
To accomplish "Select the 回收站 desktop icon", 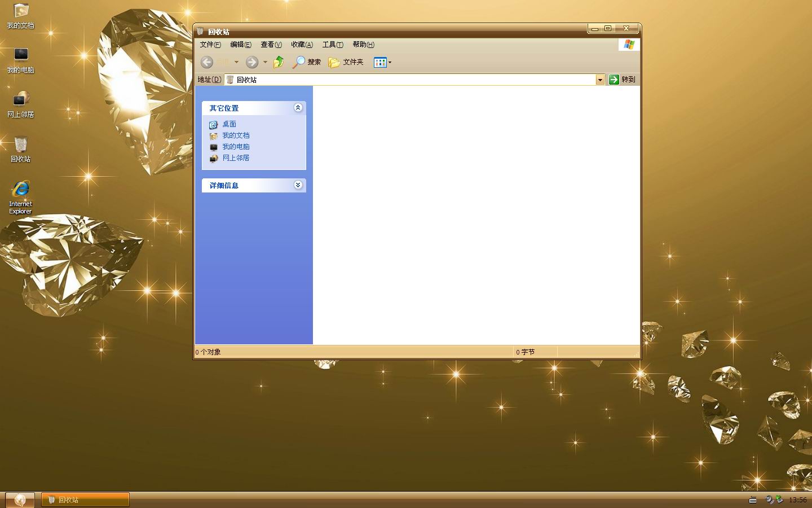I will point(21,150).
